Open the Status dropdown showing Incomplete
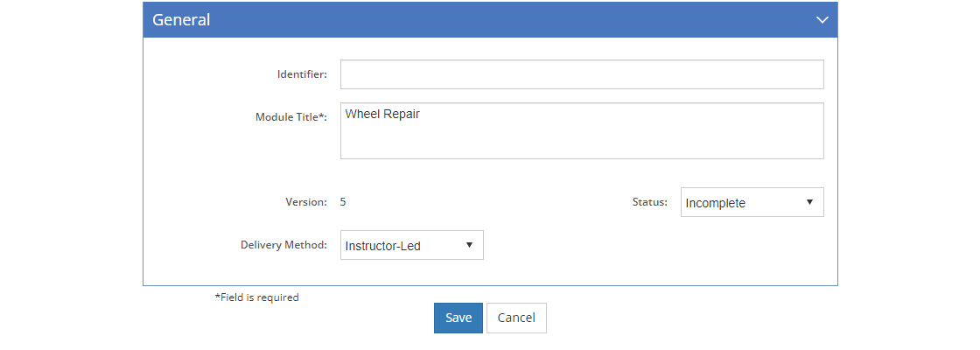The image size is (980, 350). click(752, 203)
